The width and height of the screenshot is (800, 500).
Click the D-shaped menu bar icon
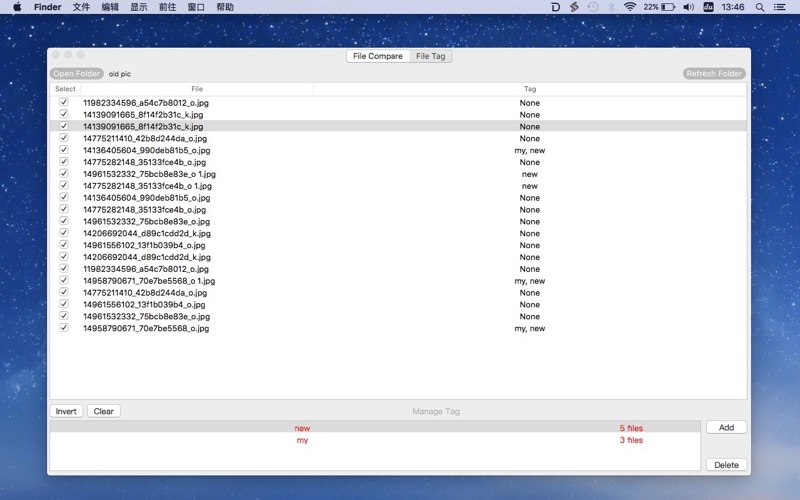pos(556,7)
